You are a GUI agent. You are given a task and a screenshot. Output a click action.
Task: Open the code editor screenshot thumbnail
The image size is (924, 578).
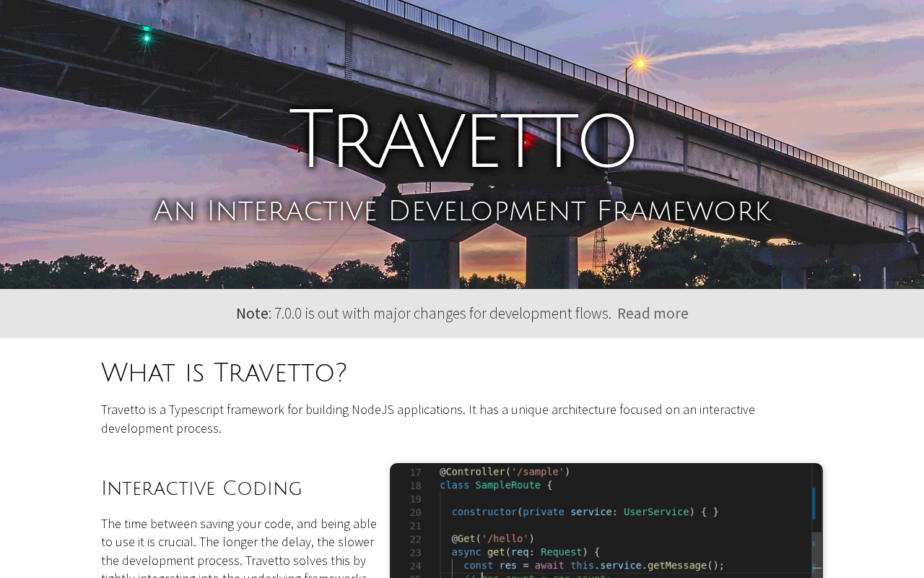pos(606,520)
